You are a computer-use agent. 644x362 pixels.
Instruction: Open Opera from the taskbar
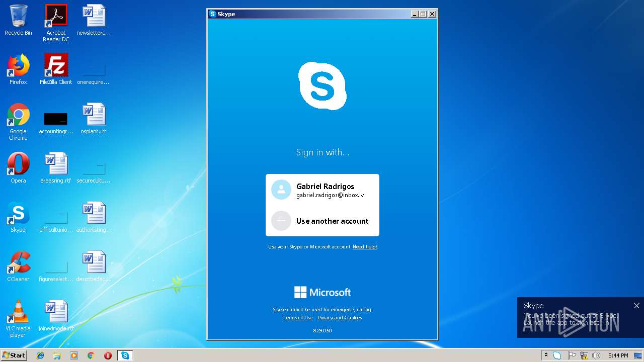click(108, 355)
